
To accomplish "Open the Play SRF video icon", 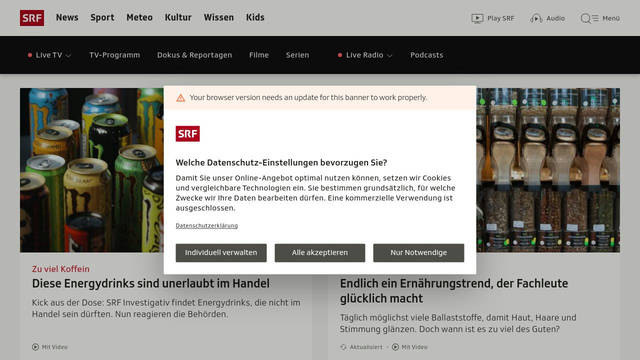I will click(477, 18).
